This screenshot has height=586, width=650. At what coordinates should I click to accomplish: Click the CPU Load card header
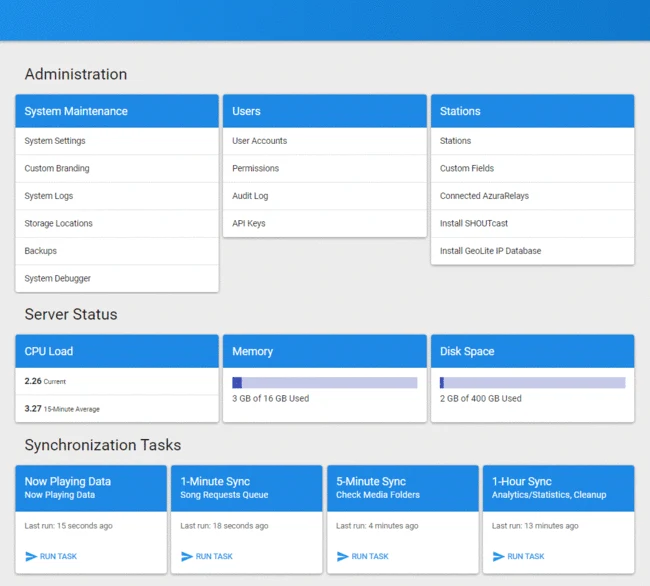(117, 351)
